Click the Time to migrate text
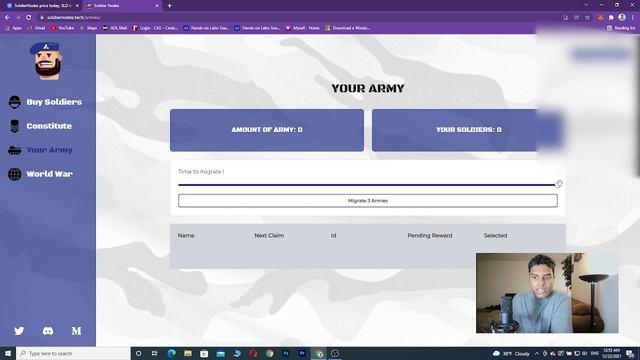The image size is (640, 360). [201, 172]
